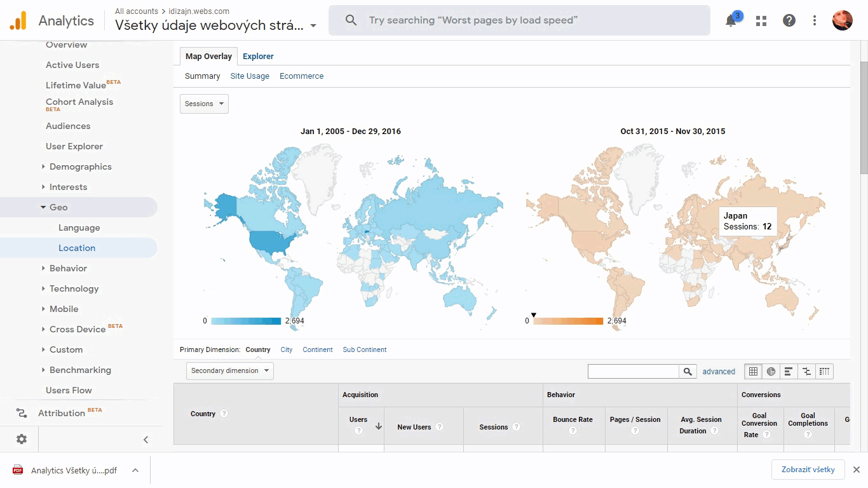Click the user profile avatar
The width and height of the screenshot is (868, 488).
coord(843,20)
